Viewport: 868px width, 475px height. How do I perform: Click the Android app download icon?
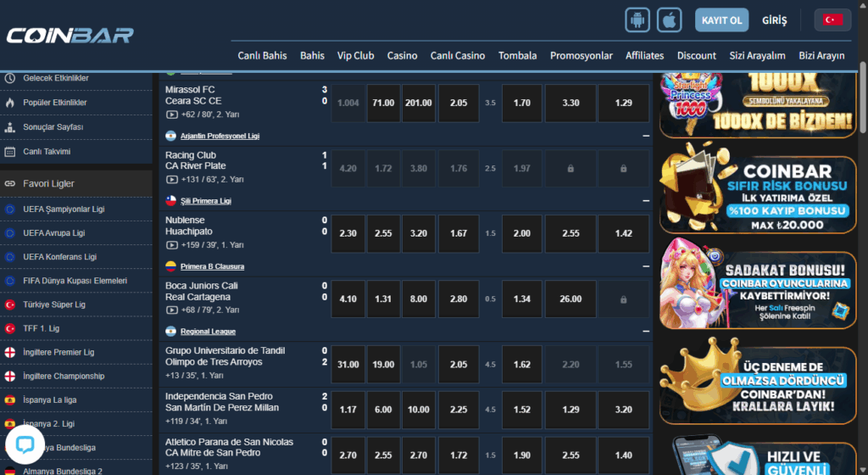tap(637, 20)
